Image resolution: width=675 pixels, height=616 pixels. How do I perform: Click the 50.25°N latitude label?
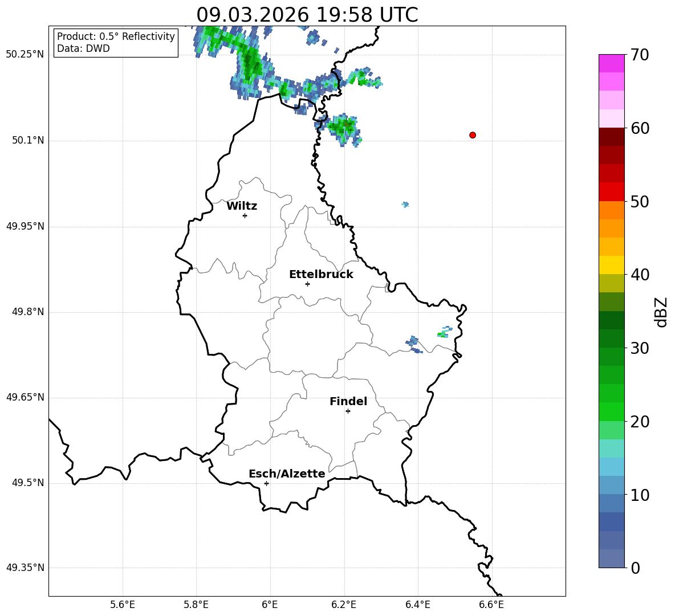pos(25,55)
